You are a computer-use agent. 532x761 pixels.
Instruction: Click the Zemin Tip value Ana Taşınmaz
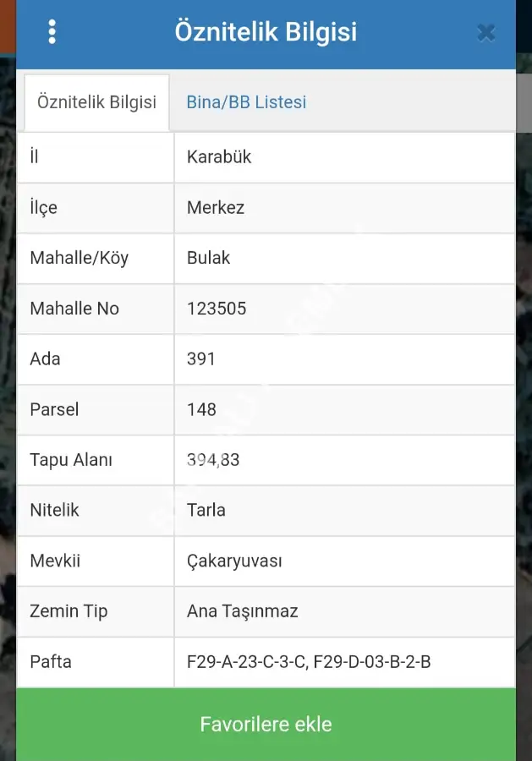tap(242, 611)
